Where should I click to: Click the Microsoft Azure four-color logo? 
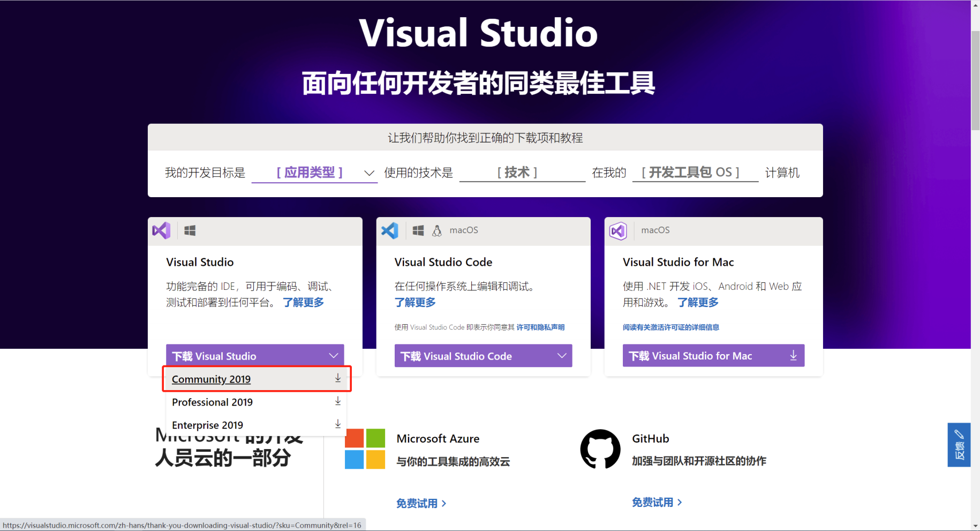coord(365,449)
